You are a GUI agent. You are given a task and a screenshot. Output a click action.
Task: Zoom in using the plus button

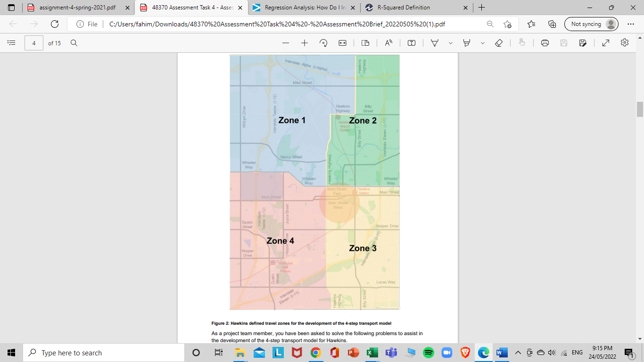tap(305, 43)
